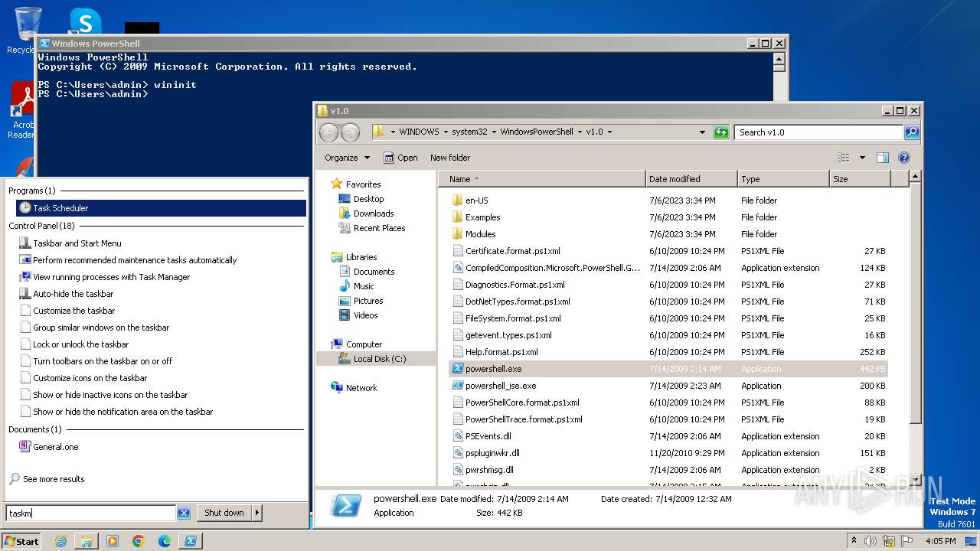
Task: Open Explorer help icon
Action: (903, 158)
